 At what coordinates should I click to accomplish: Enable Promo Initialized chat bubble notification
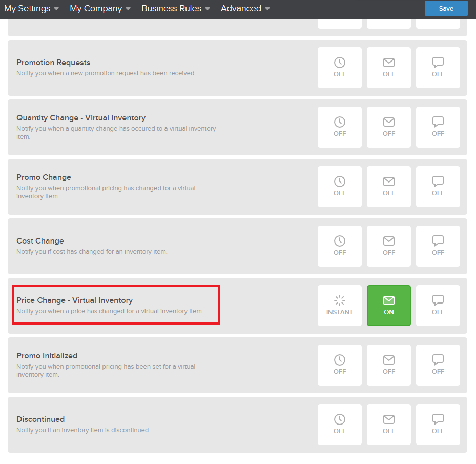tap(438, 365)
